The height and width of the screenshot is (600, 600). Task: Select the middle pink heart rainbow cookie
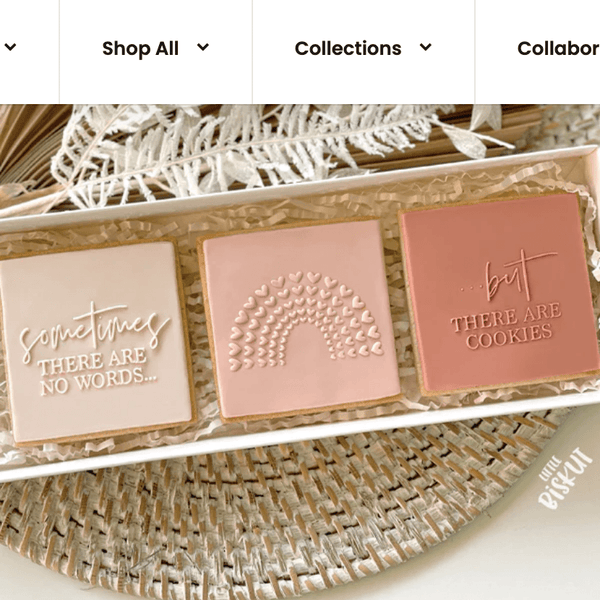(298, 320)
